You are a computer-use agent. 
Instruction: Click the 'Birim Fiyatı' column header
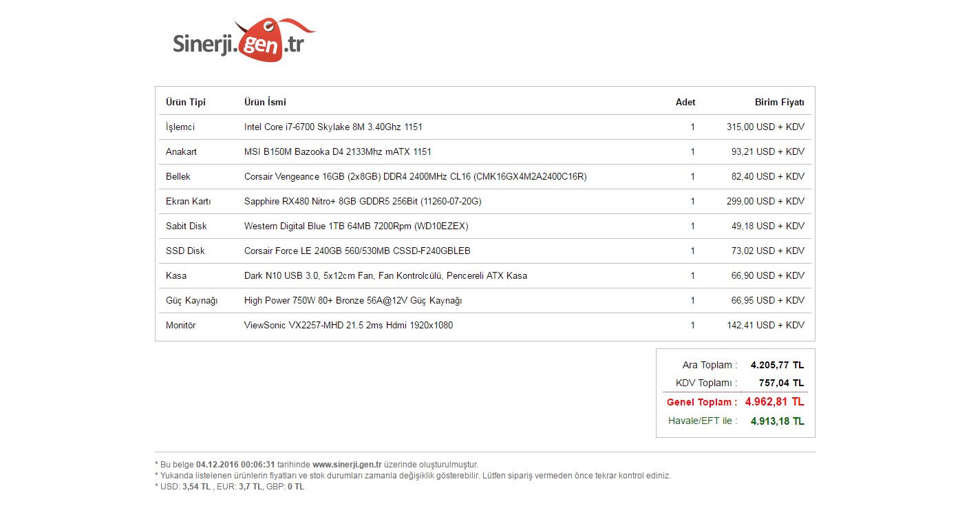click(780, 103)
